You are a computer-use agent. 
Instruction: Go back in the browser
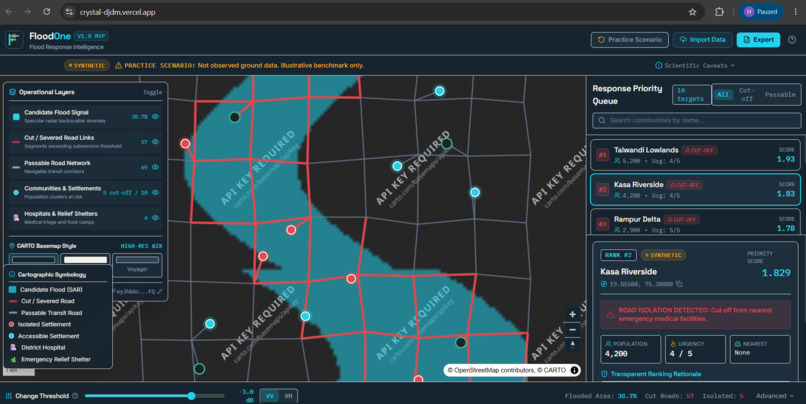(9, 12)
